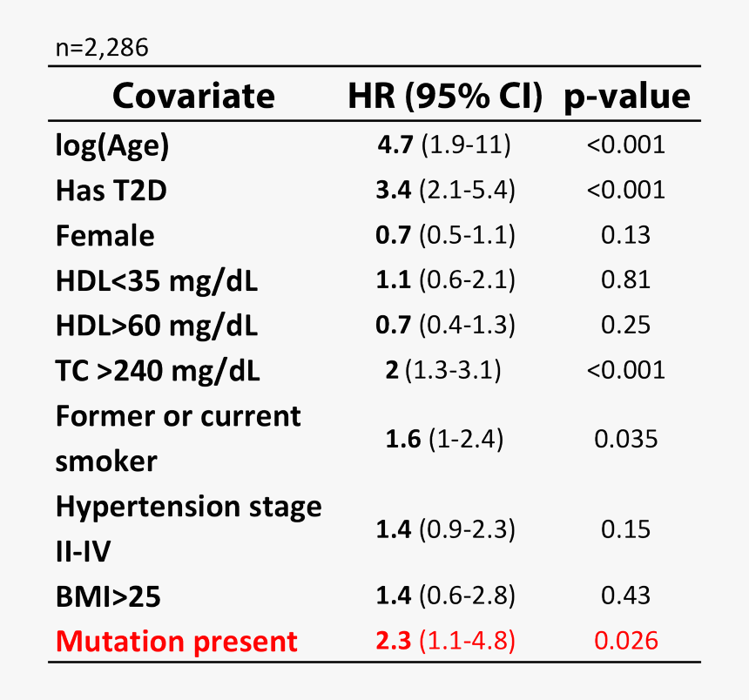Select the TC >240 mg/dL row label
This screenshot has height=700, width=749.
pos(158,371)
